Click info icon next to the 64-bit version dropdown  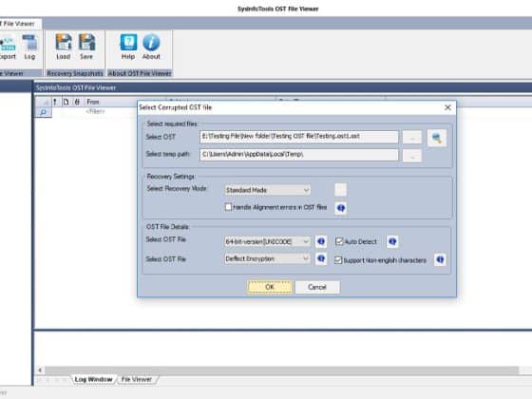321,241
